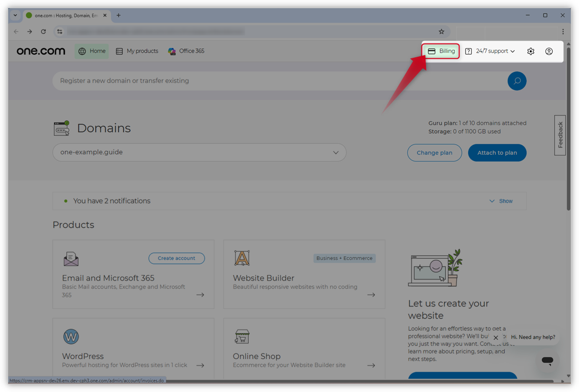
Task: Open the Billing section
Action: pyautogui.click(x=440, y=51)
